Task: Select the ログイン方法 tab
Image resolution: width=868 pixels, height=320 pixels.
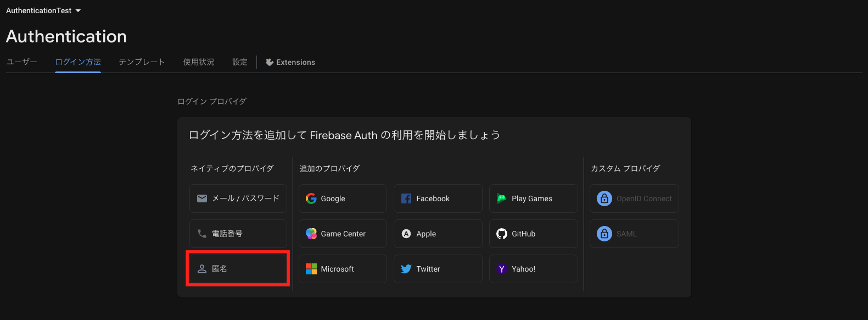Action: (x=78, y=62)
